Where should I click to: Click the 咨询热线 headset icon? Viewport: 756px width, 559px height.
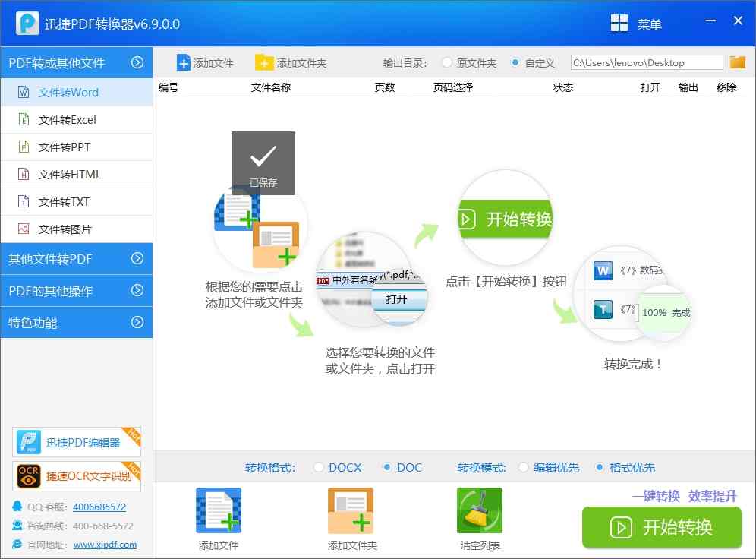[x=17, y=526]
